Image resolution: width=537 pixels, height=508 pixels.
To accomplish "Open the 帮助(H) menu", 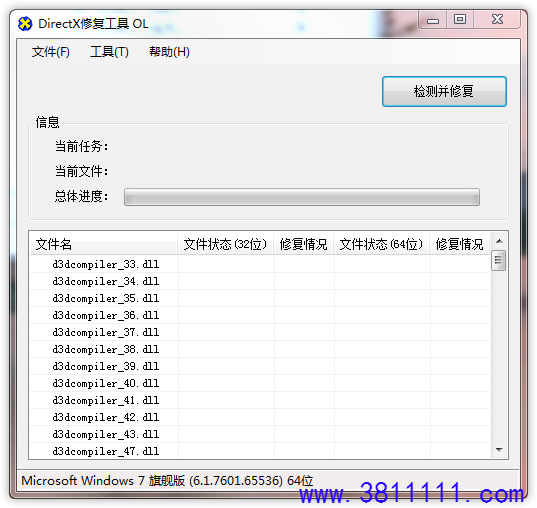I will 169,52.
